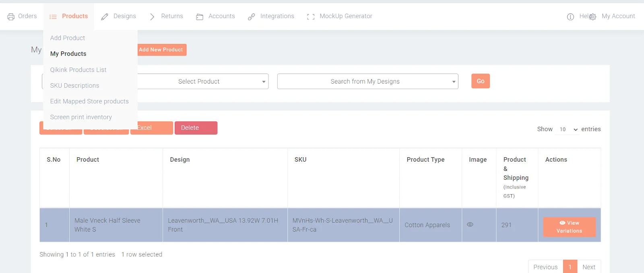Go to the Next page
Viewport: 644px width, 273px height.
(x=589, y=267)
